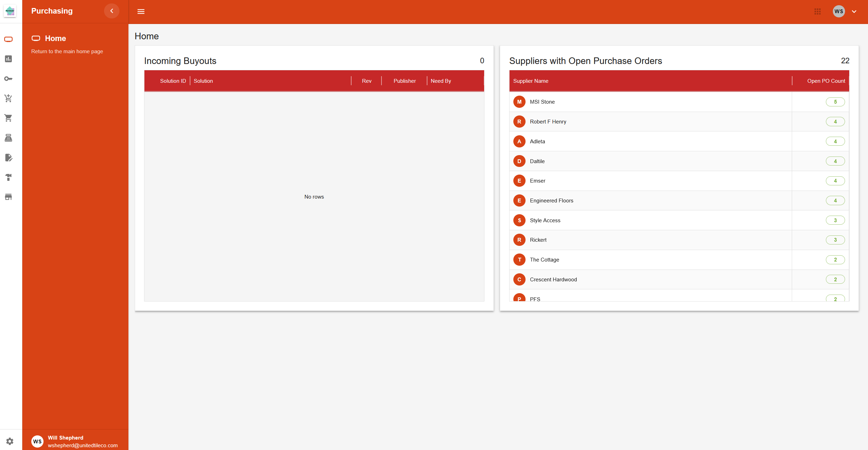Select the key permissions icon

coord(8,78)
